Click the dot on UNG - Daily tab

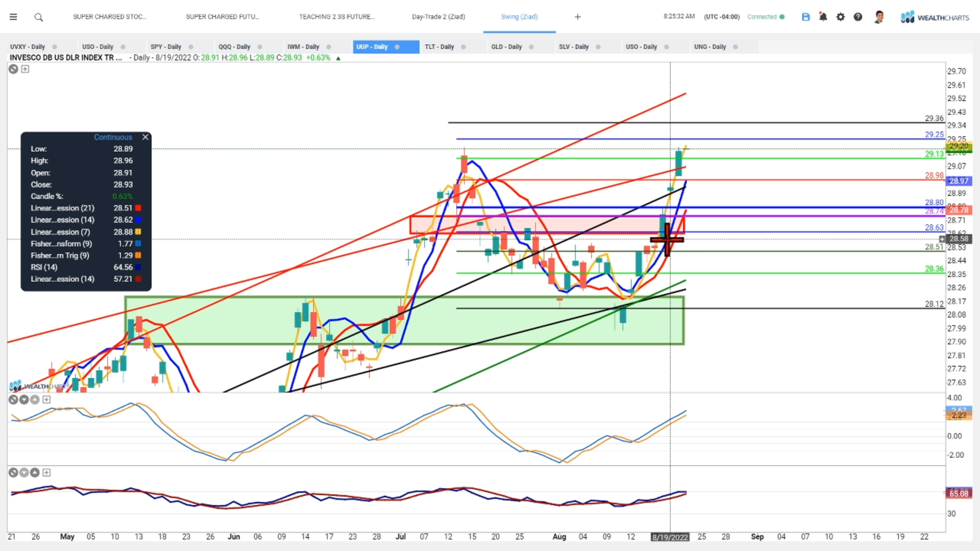[736, 47]
